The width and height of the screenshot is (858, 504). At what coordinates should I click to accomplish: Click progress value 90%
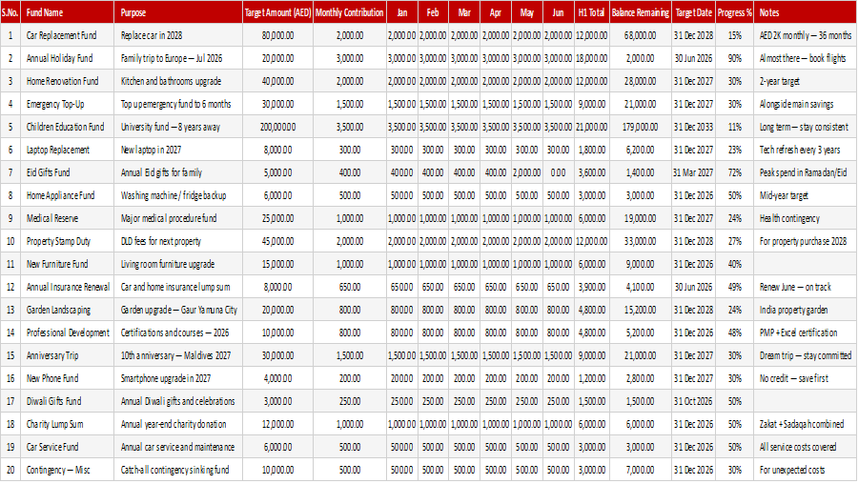click(734, 58)
